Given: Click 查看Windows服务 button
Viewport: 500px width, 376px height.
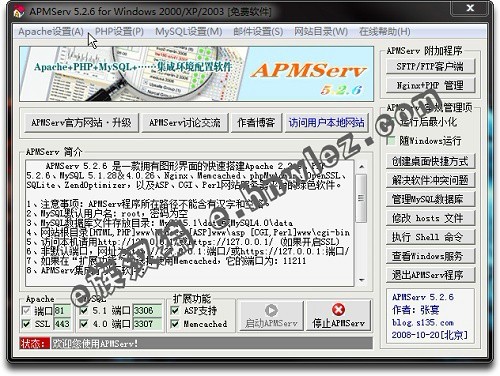Looking at the screenshot, I should coord(430,256).
